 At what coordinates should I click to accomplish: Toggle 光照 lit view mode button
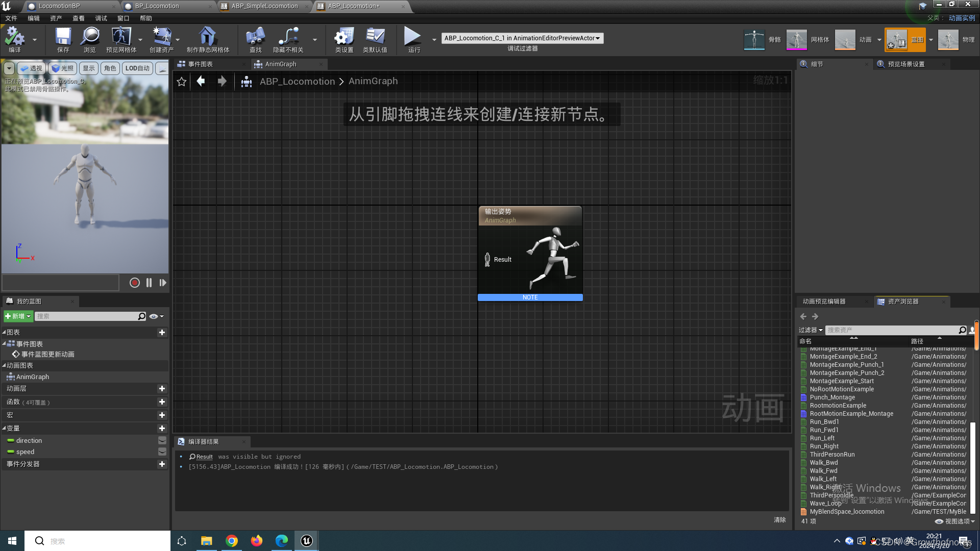pos(63,68)
